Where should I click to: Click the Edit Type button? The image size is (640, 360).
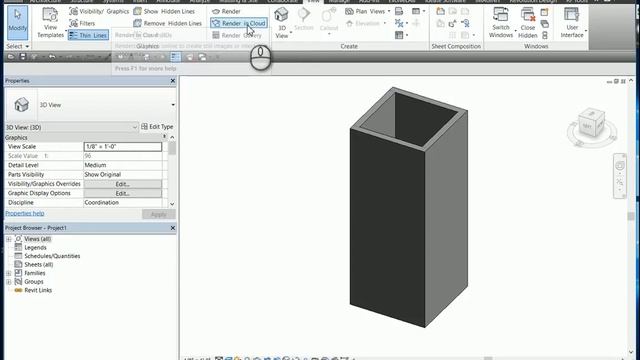point(157,127)
